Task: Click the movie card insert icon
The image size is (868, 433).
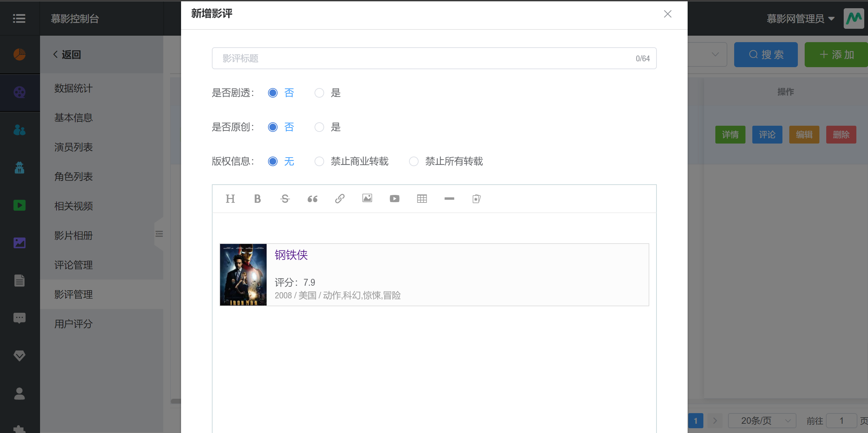Action: click(x=476, y=199)
